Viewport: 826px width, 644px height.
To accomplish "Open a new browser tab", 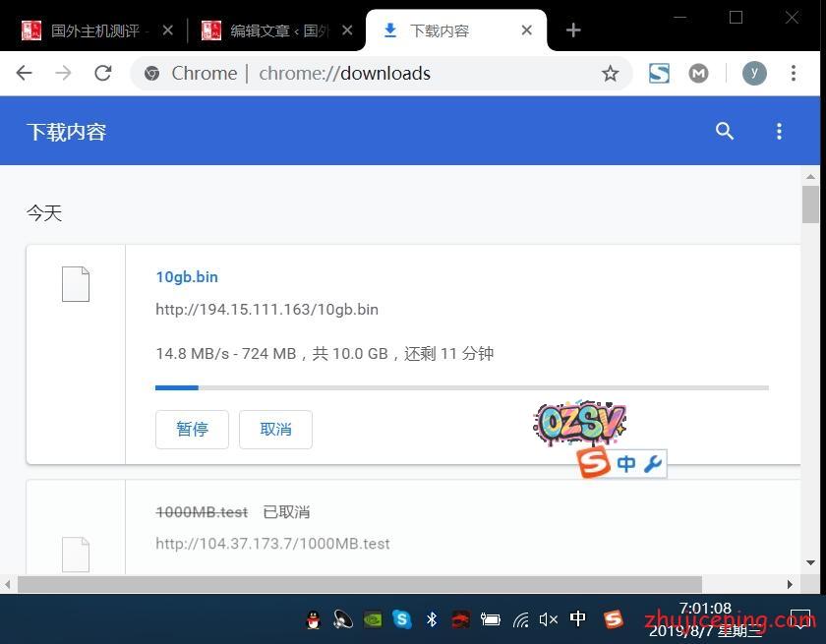I will pyautogui.click(x=573, y=30).
